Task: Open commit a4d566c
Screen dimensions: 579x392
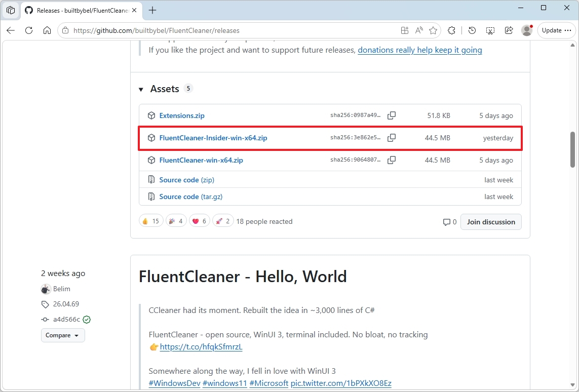Action: 66,319
